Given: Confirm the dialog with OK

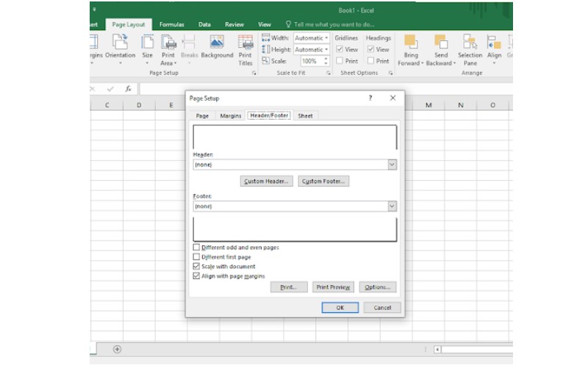Looking at the screenshot, I should [x=340, y=308].
